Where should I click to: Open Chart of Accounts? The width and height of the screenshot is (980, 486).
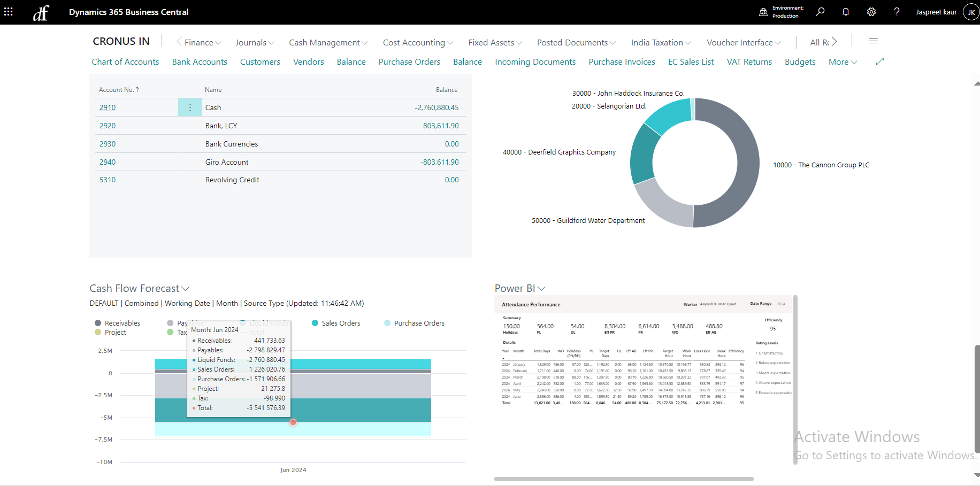pos(125,62)
